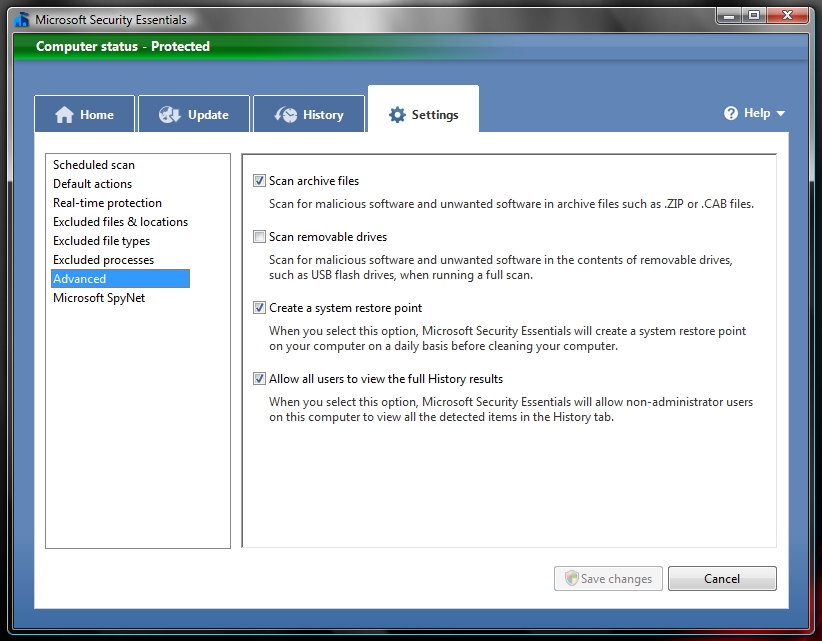822x641 pixels.
Task: Click the question mark Help icon
Action: pyautogui.click(x=731, y=113)
